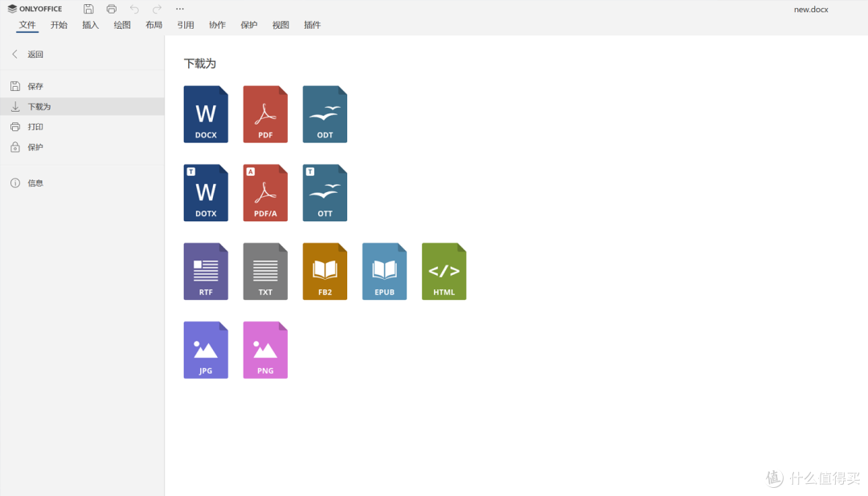Viewport: 868px width, 496px height.
Task: Save the document as PNG image
Action: pyautogui.click(x=265, y=350)
